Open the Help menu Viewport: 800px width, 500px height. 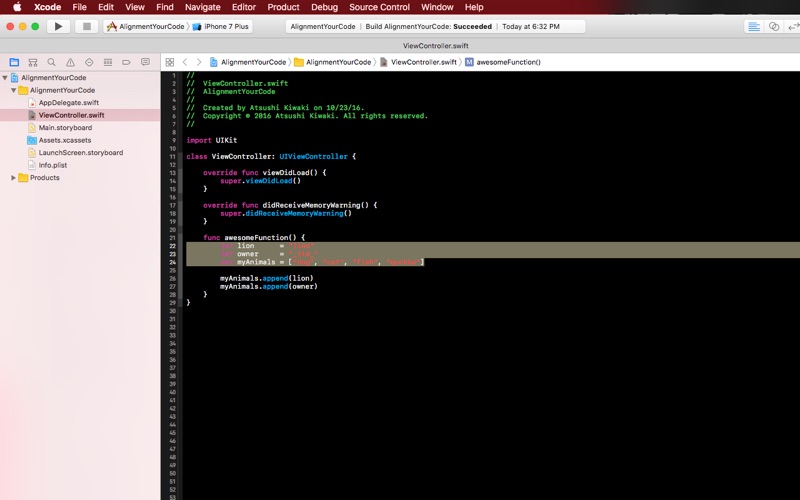pyautogui.click(x=474, y=7)
